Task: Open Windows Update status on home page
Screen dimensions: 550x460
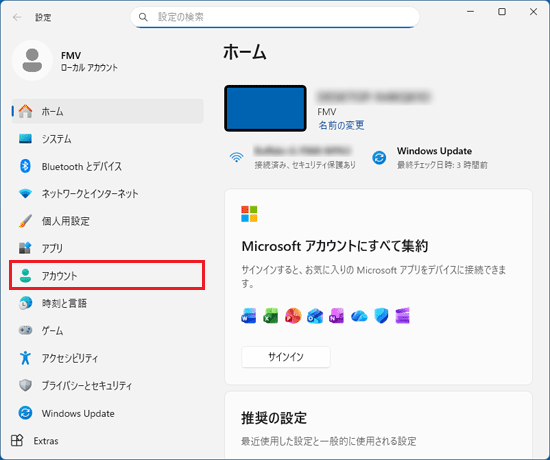Action: coord(430,158)
